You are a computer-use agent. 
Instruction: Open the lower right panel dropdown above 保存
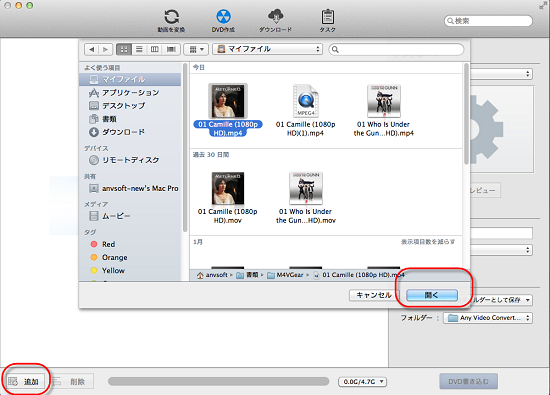pos(501,250)
